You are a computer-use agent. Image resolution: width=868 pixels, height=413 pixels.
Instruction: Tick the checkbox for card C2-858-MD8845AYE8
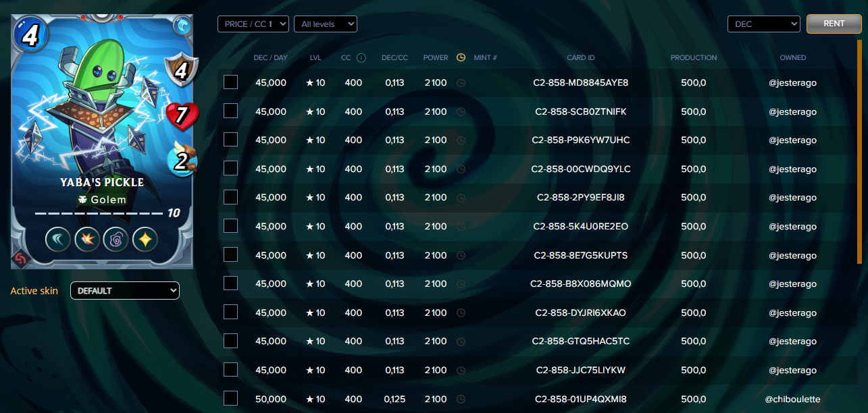click(231, 82)
